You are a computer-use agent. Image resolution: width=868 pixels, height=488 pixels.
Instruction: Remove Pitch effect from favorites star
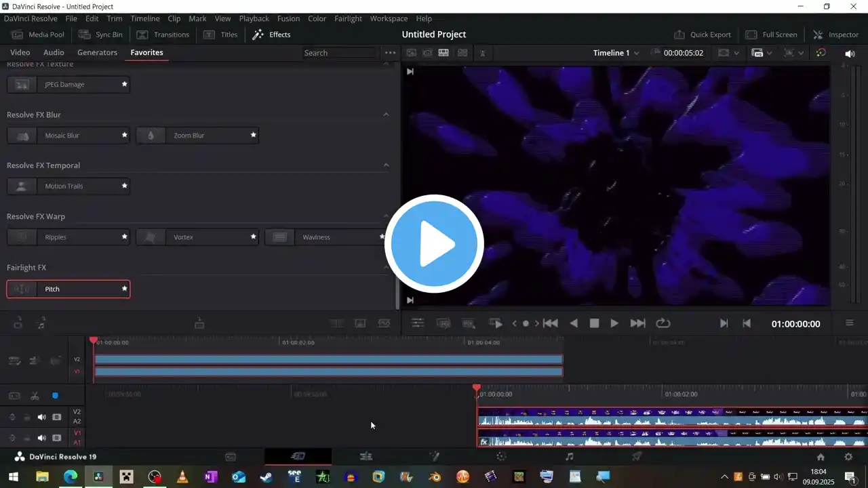124,289
